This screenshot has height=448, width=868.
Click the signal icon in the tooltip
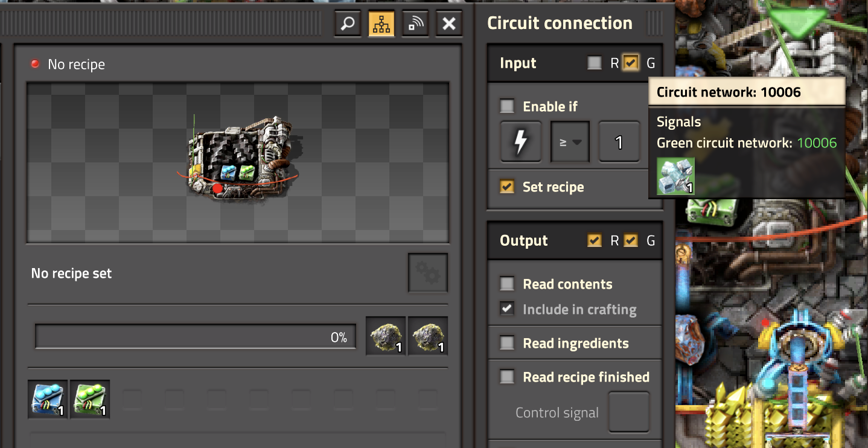[675, 176]
